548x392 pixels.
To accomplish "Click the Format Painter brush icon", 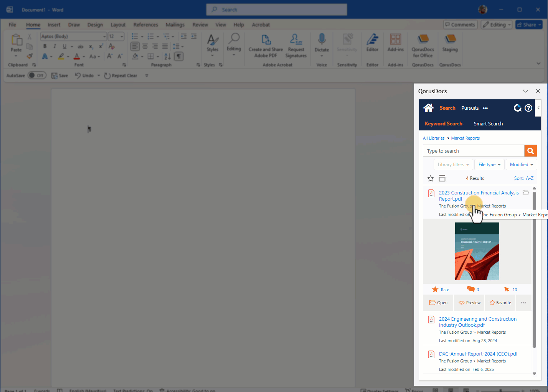I will 30,56.
